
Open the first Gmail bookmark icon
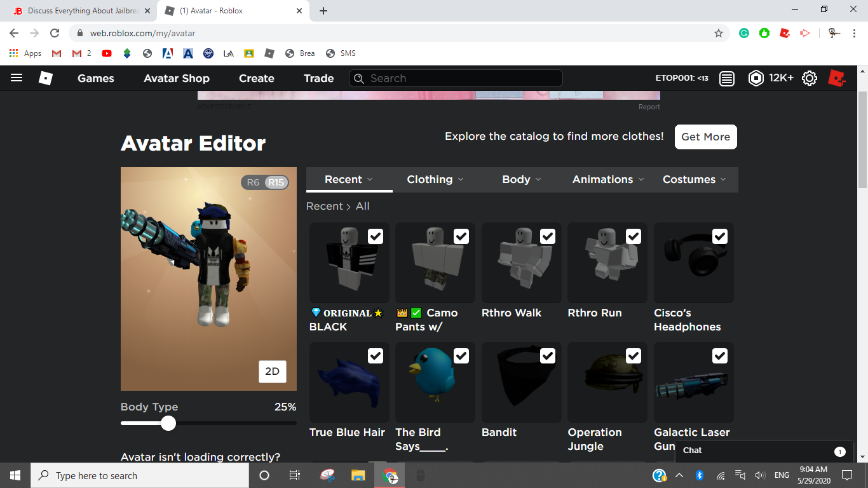tap(57, 53)
